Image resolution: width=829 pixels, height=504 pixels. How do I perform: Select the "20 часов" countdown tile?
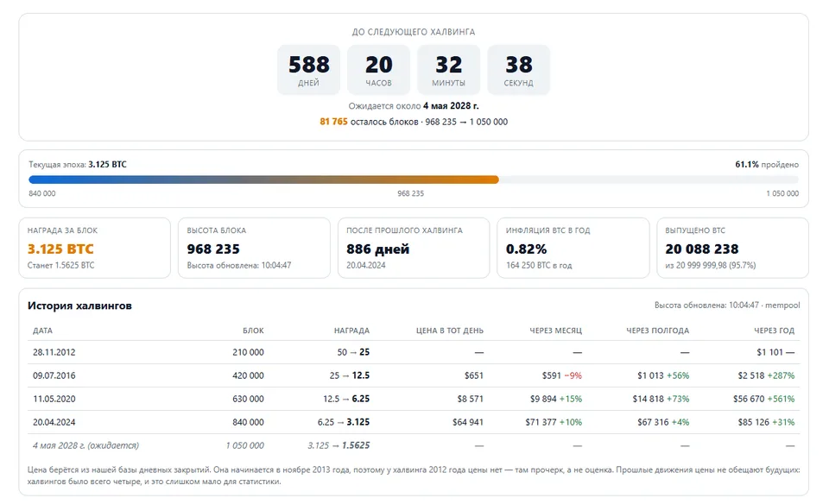coord(378,70)
